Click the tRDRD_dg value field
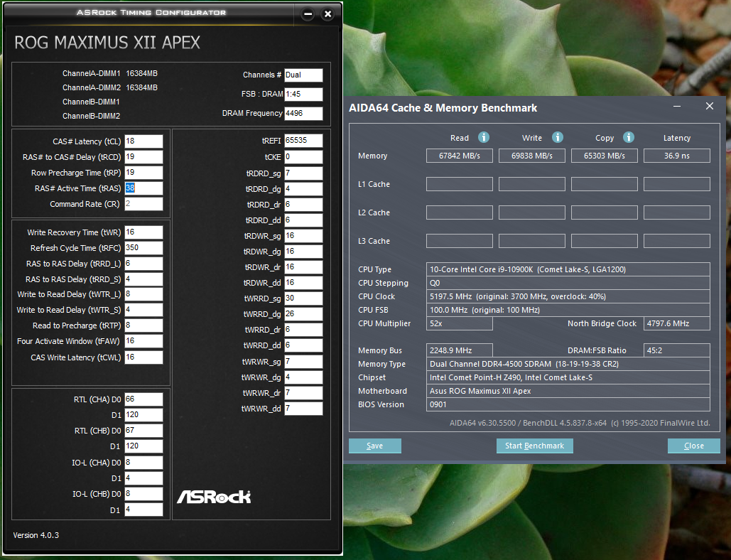 (x=303, y=189)
